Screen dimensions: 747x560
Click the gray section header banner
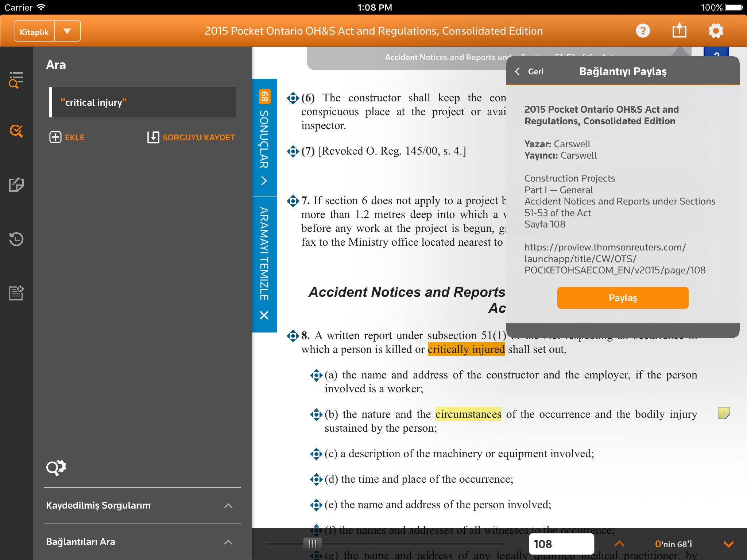click(407, 58)
